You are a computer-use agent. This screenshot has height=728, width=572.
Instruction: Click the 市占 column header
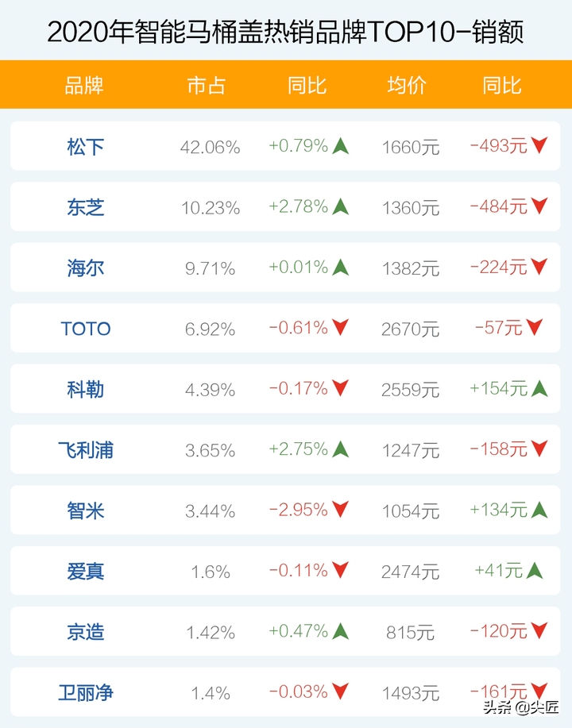[x=207, y=85]
